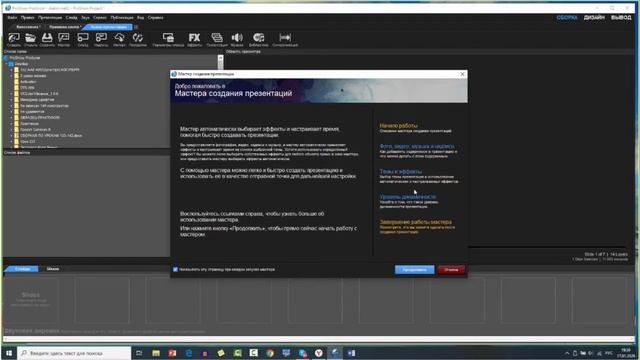Open the Слайд menu in menu bar
640x360 pixels.
tap(71, 18)
